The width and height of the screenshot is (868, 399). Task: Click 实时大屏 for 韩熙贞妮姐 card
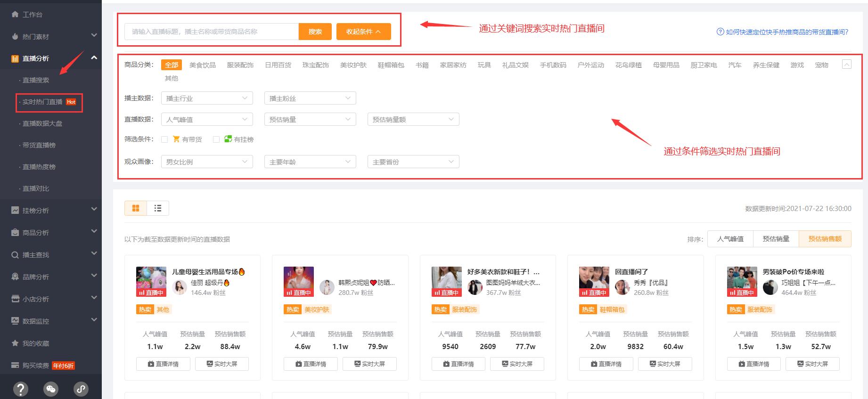click(x=369, y=364)
